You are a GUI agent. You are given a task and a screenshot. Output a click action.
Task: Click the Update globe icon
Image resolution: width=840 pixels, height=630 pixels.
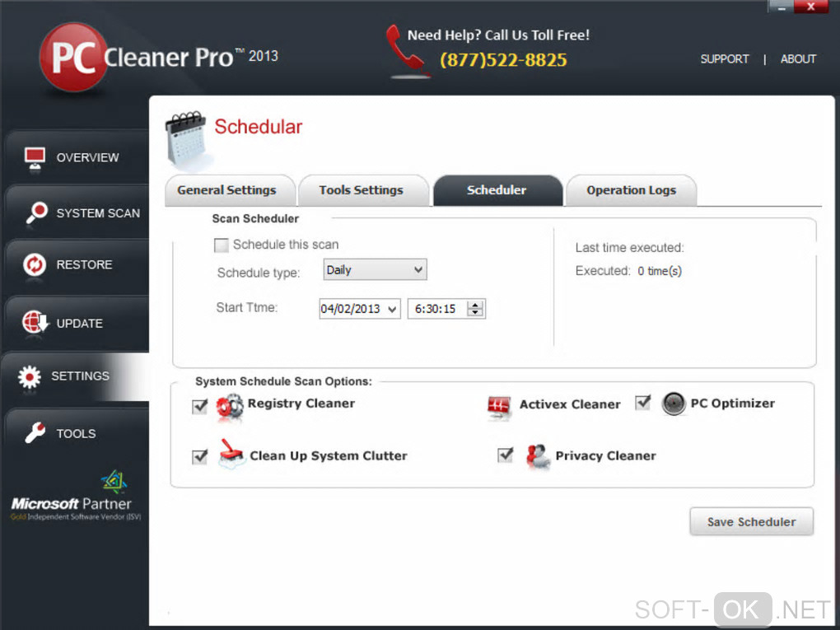35,323
